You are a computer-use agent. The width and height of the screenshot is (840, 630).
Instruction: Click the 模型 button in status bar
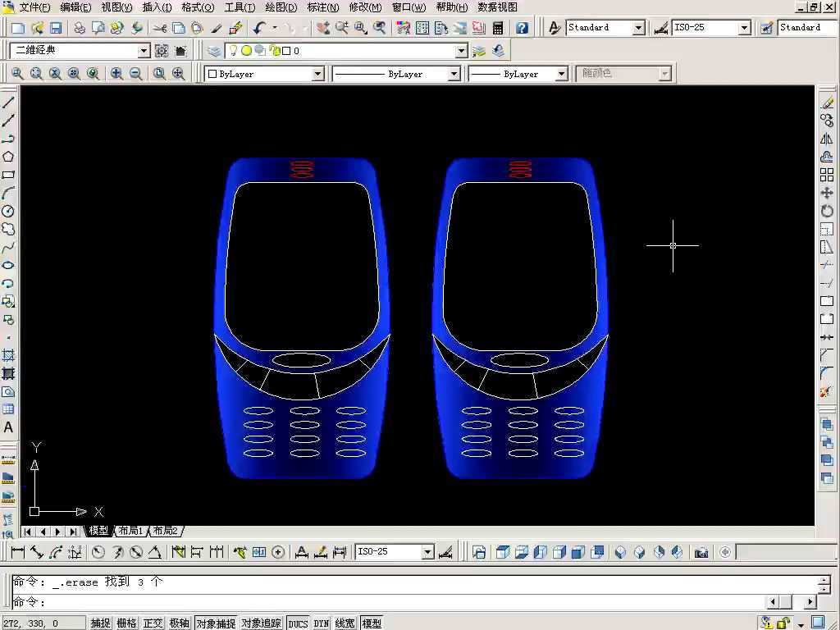(372, 623)
